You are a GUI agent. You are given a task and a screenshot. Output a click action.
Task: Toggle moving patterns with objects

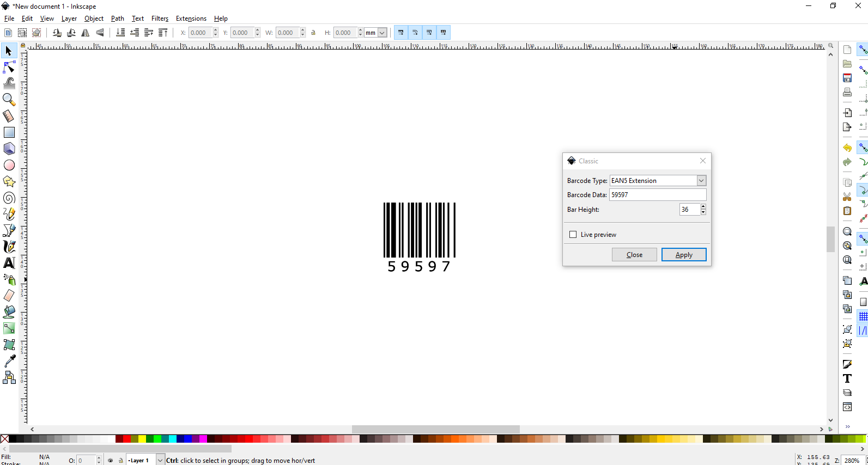point(444,33)
